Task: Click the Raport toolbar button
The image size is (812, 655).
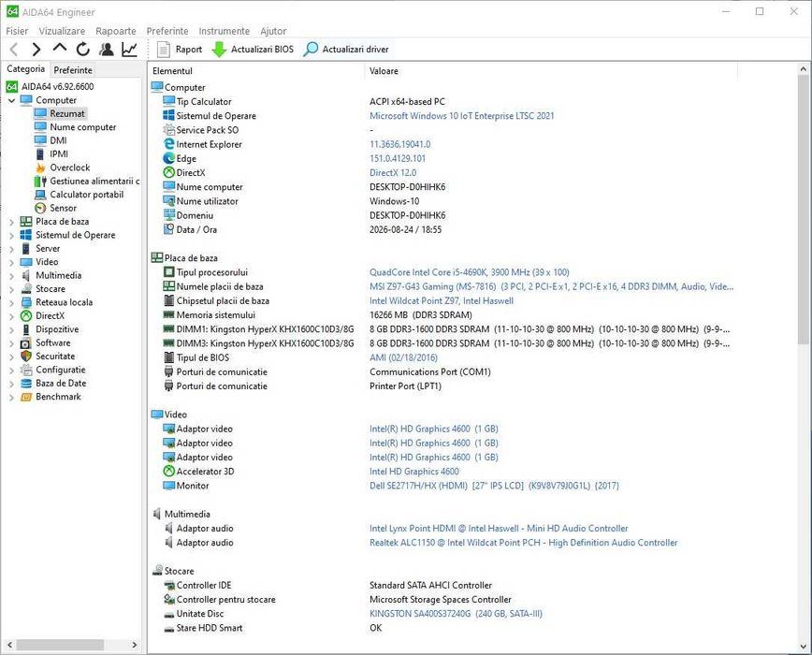Action: coord(180,50)
